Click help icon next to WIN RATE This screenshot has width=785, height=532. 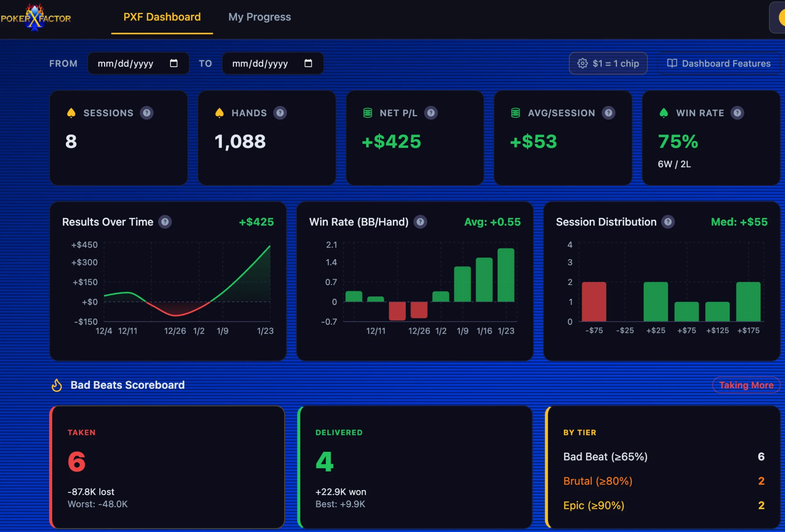point(738,113)
